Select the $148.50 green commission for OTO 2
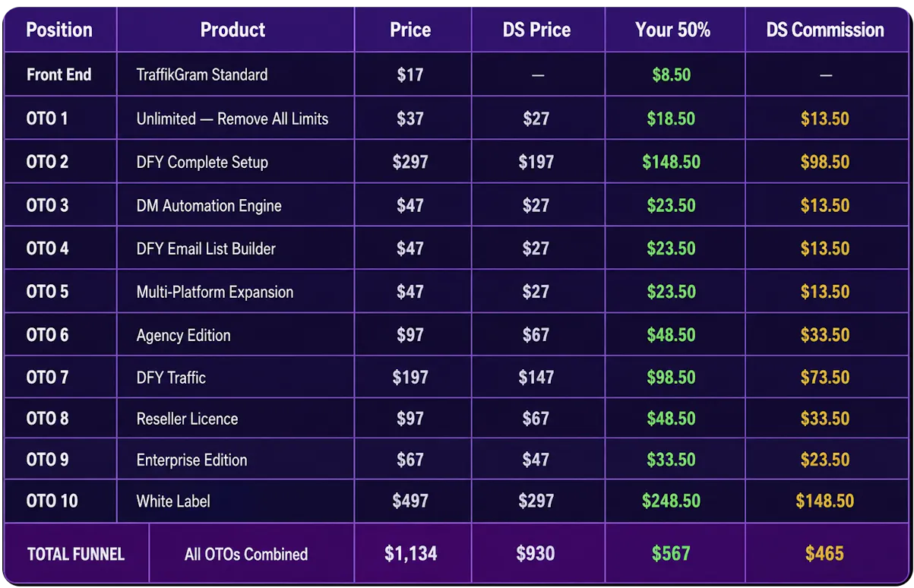This screenshot has height=588, width=914. [x=672, y=162]
